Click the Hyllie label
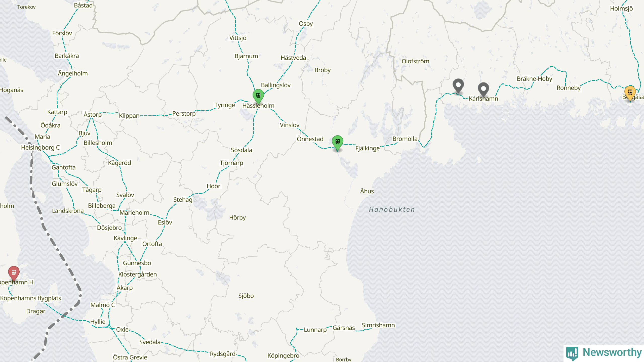Screen dimensions: 644x362 pyautogui.click(x=98, y=322)
